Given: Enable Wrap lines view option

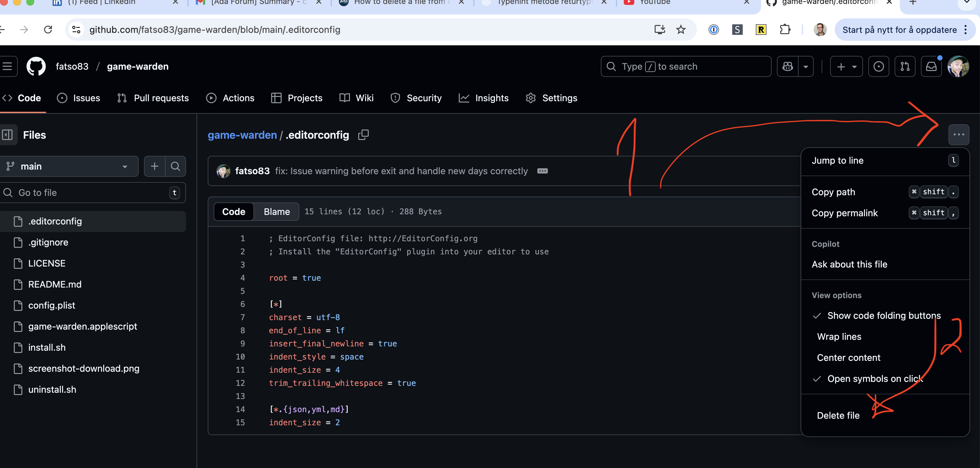Looking at the screenshot, I should tap(839, 337).
